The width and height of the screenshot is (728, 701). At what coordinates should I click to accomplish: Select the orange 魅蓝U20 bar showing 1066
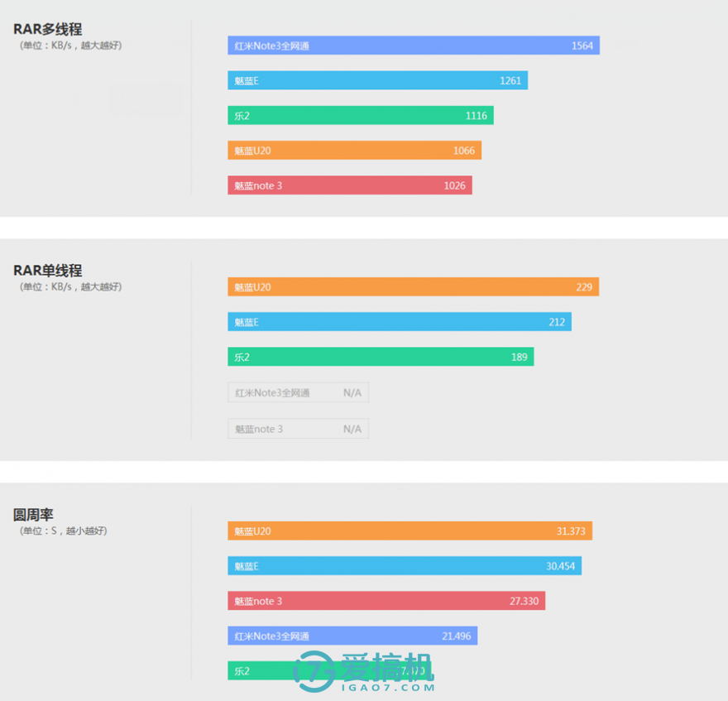coord(354,150)
